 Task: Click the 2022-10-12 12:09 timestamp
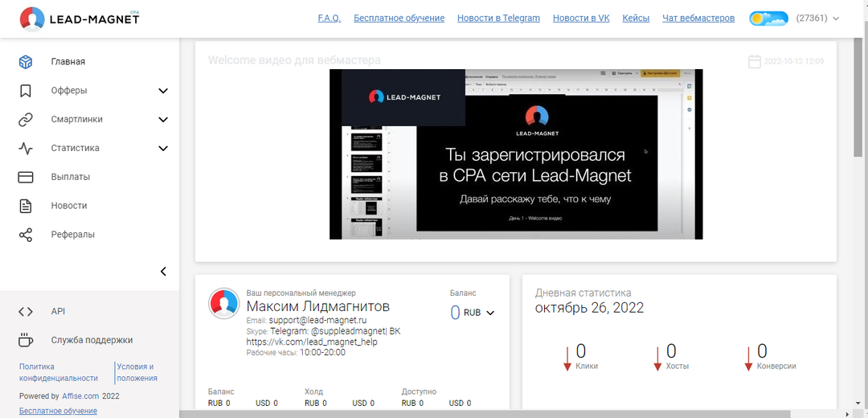(794, 61)
